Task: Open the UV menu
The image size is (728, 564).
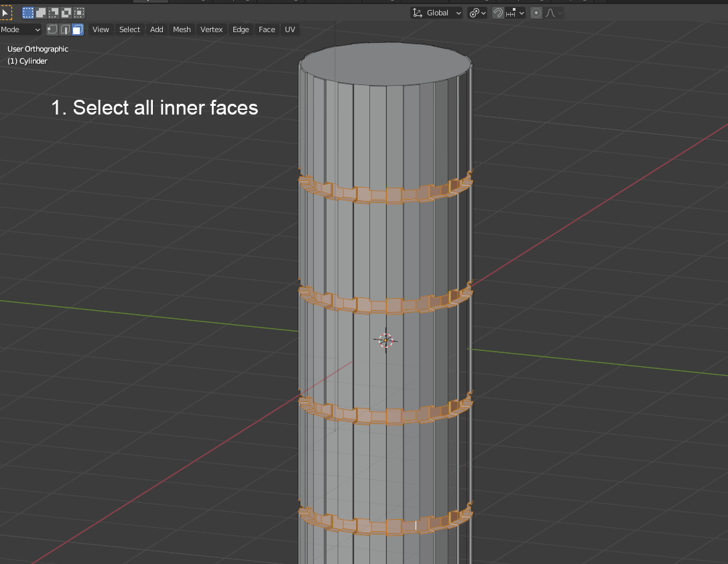Action: pyautogui.click(x=290, y=29)
